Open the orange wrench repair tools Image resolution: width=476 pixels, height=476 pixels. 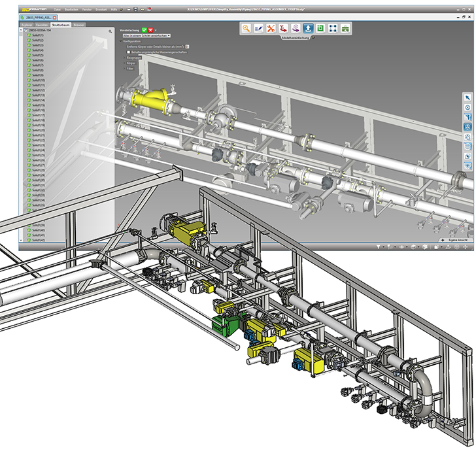tap(271, 28)
